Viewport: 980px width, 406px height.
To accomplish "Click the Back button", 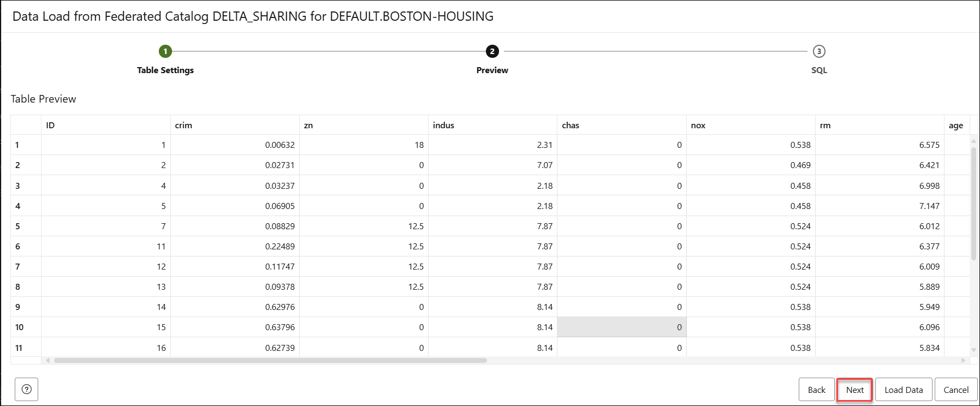I will [x=816, y=389].
